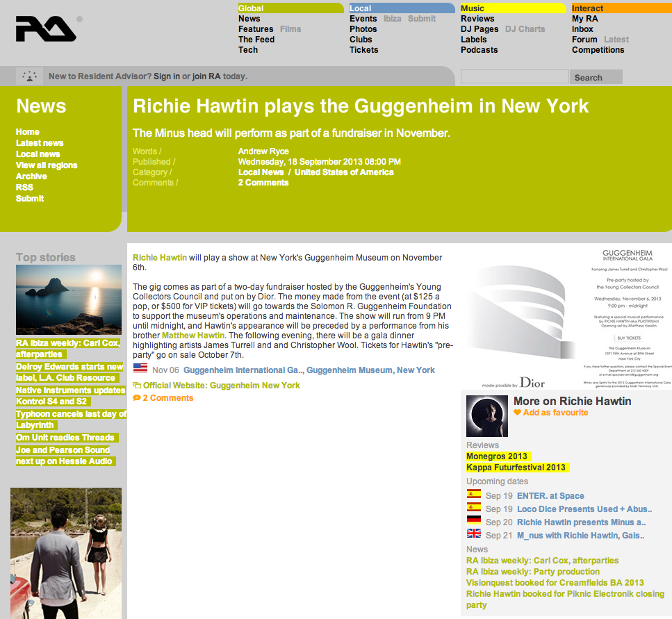The image size is (672, 619).
Task: Click Add as favourite
Action: [555, 413]
